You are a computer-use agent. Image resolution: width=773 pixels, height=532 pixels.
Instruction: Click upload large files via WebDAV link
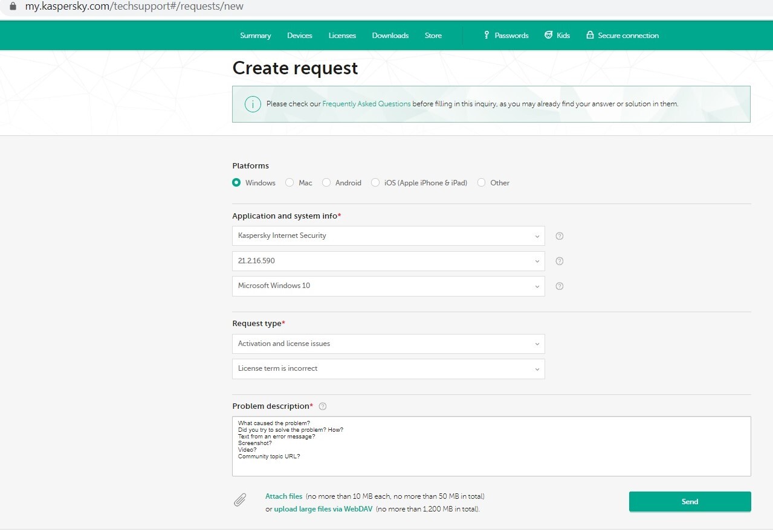click(x=323, y=509)
